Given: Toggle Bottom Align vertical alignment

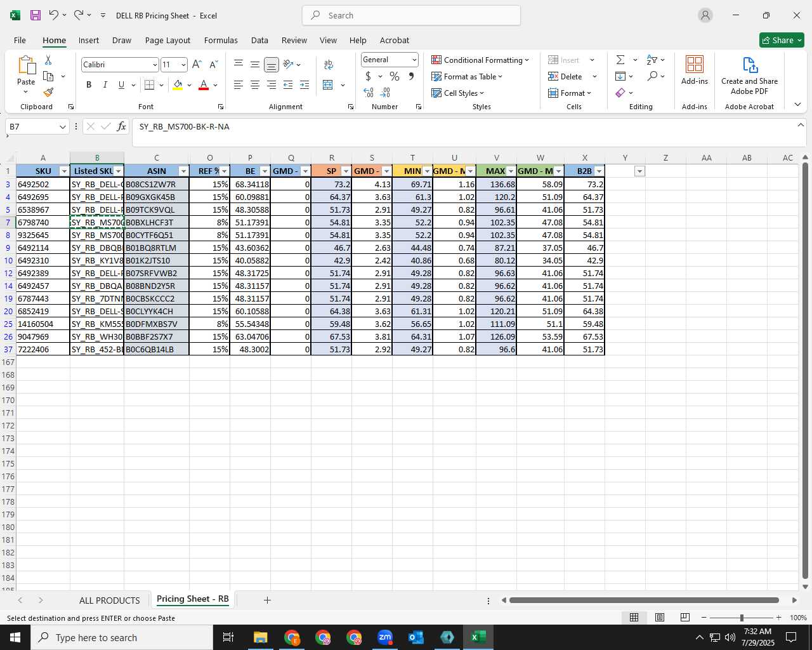Looking at the screenshot, I should pyautogui.click(x=272, y=65).
